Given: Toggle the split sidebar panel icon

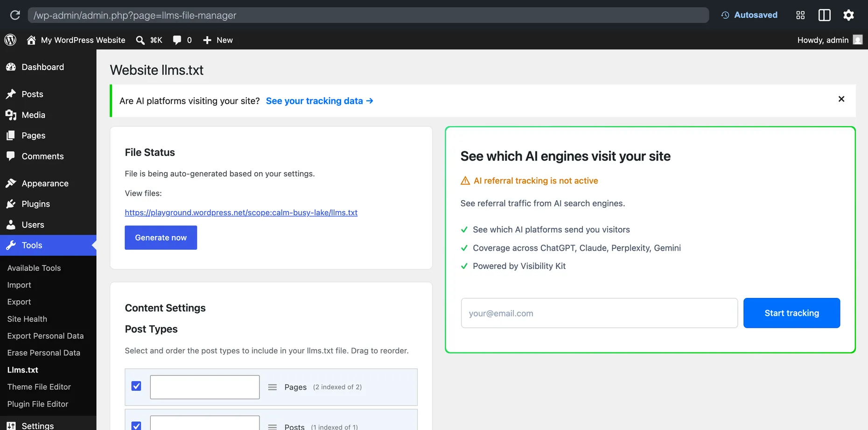Looking at the screenshot, I should (825, 15).
